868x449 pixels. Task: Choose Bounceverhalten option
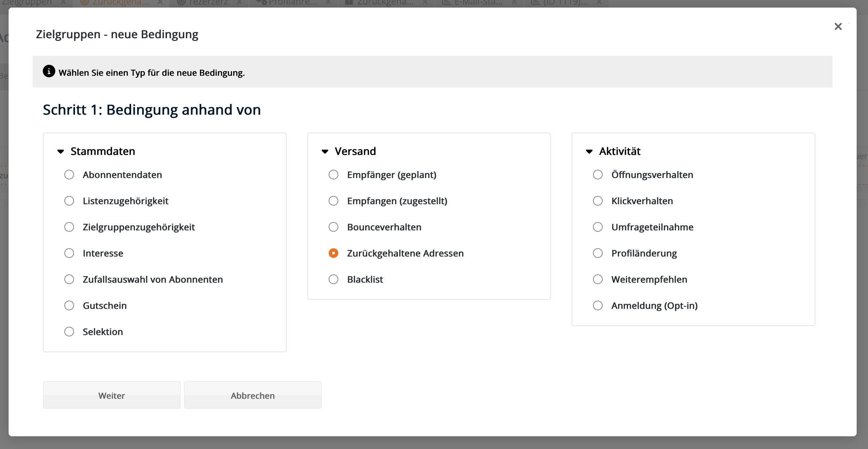(334, 227)
